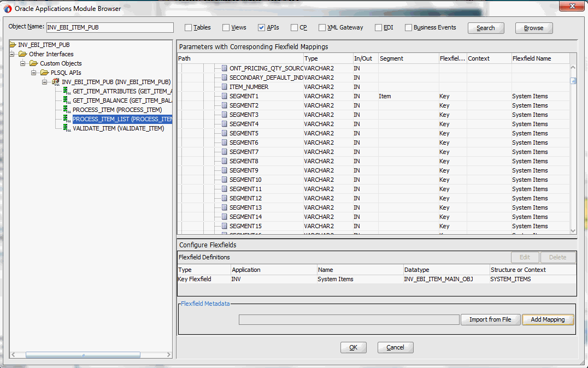
Task: Click the SEGMENT3 parameter icon
Action: 224,115
